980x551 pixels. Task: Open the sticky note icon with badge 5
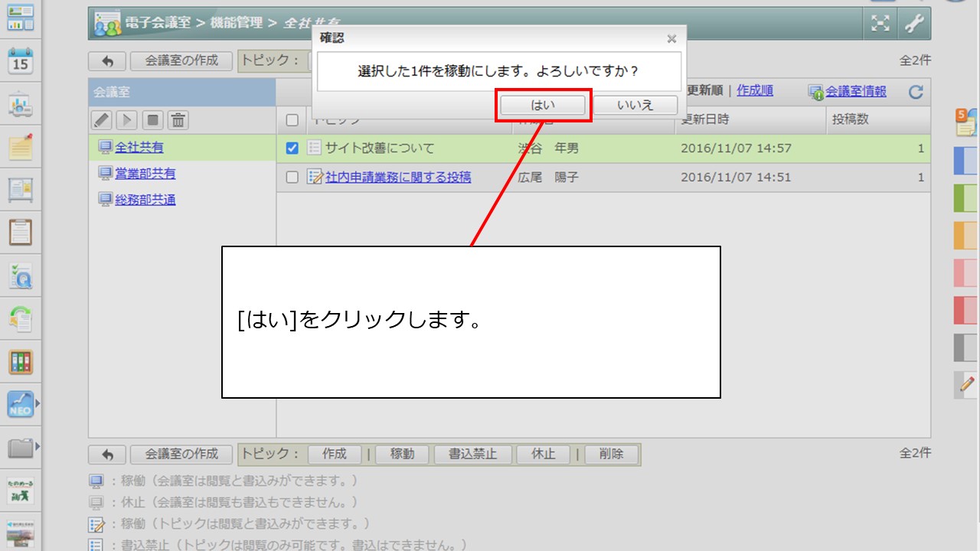click(x=966, y=122)
